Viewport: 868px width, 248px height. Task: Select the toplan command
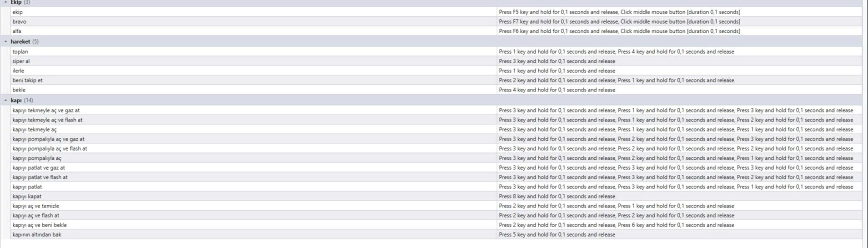[20, 51]
